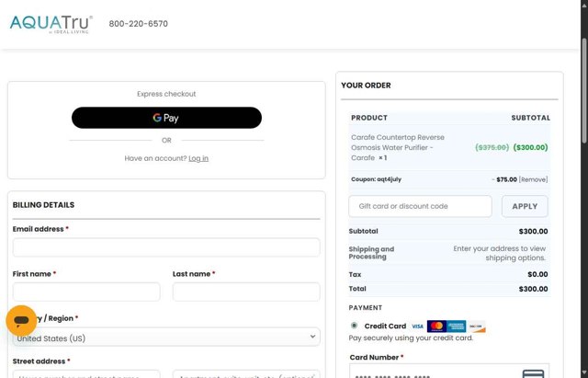The height and width of the screenshot is (378, 588).
Task: Click the 'Express checkout' label
Action: point(166,94)
